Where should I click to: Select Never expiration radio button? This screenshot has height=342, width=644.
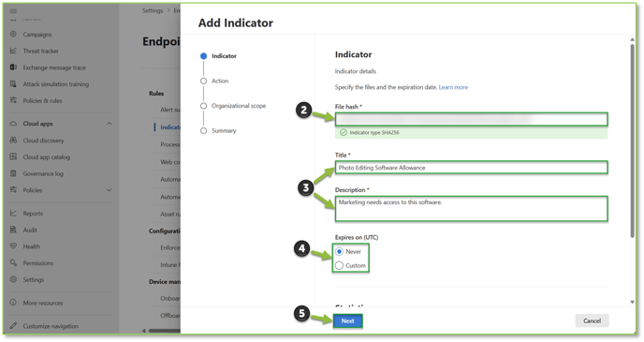click(339, 251)
